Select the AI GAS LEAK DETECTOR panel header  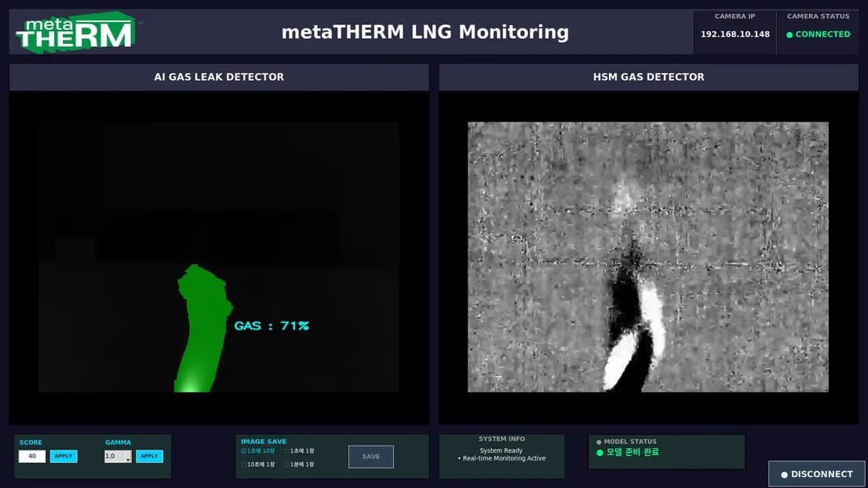pyautogui.click(x=219, y=77)
